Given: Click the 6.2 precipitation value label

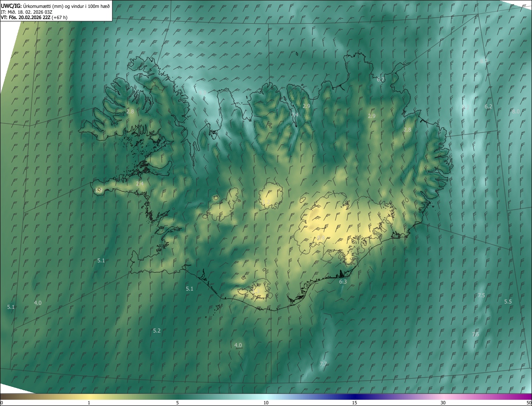Looking at the screenshot, I should tap(488, 107).
